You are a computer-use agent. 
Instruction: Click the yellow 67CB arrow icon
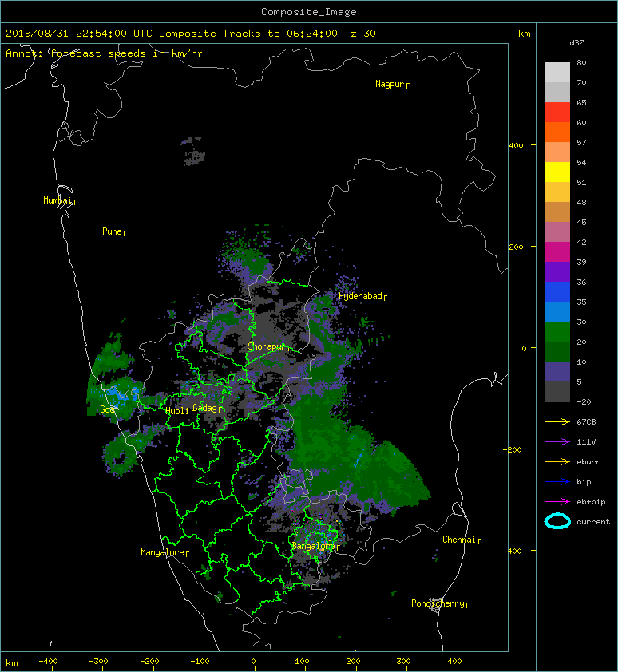pos(557,421)
